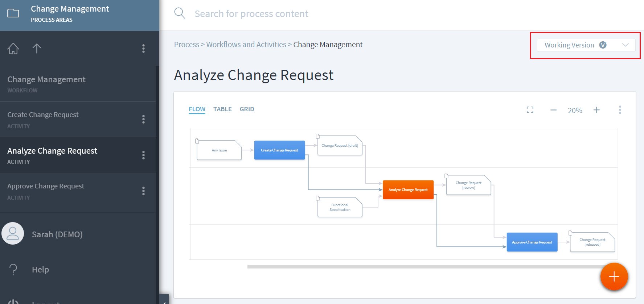
Task: Switch to the GRID view tab
Action: pyautogui.click(x=247, y=109)
